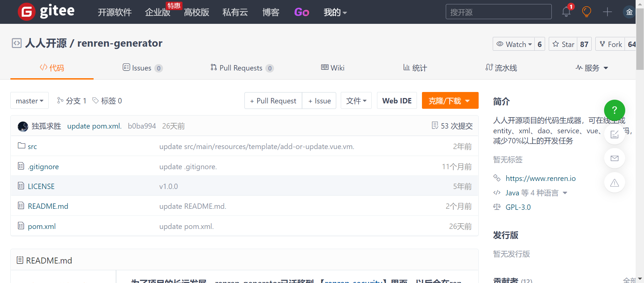This screenshot has width=644, height=283.
Task: Click the orange lightbulb icon
Action: tap(587, 12)
